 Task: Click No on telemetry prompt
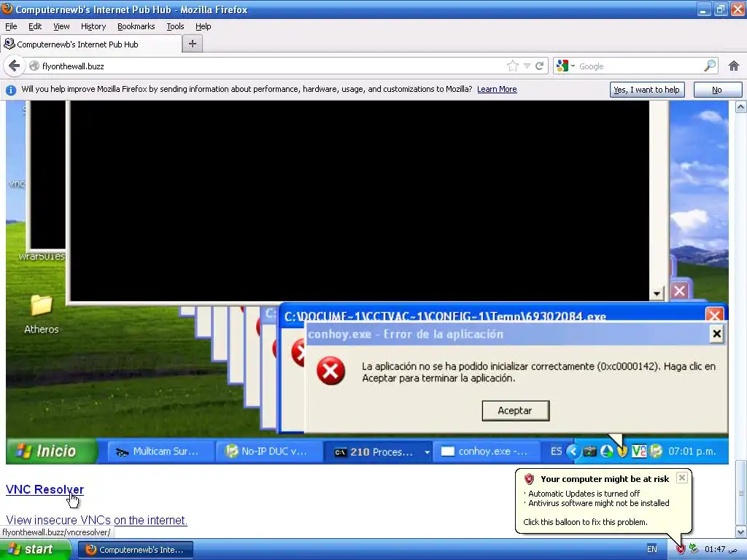click(717, 90)
